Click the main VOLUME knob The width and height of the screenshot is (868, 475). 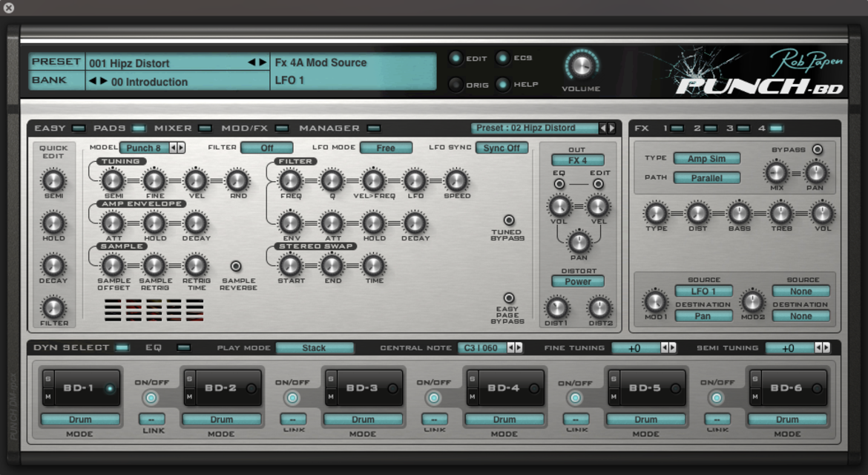pos(581,66)
